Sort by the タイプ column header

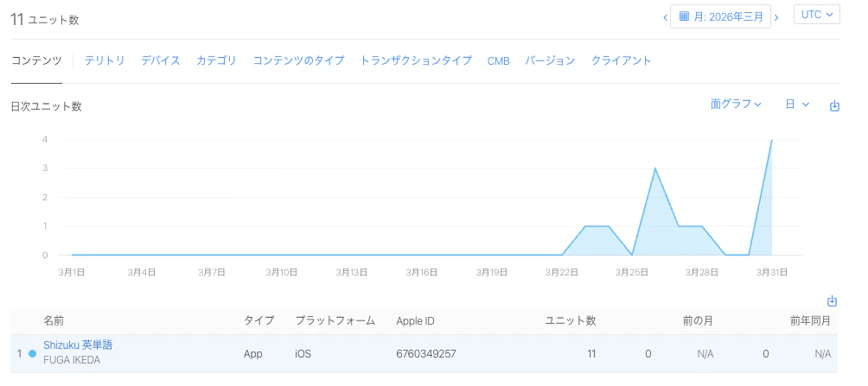(x=259, y=320)
